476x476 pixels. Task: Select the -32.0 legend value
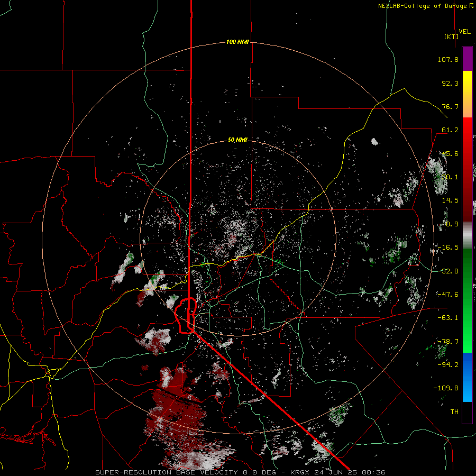448,271
